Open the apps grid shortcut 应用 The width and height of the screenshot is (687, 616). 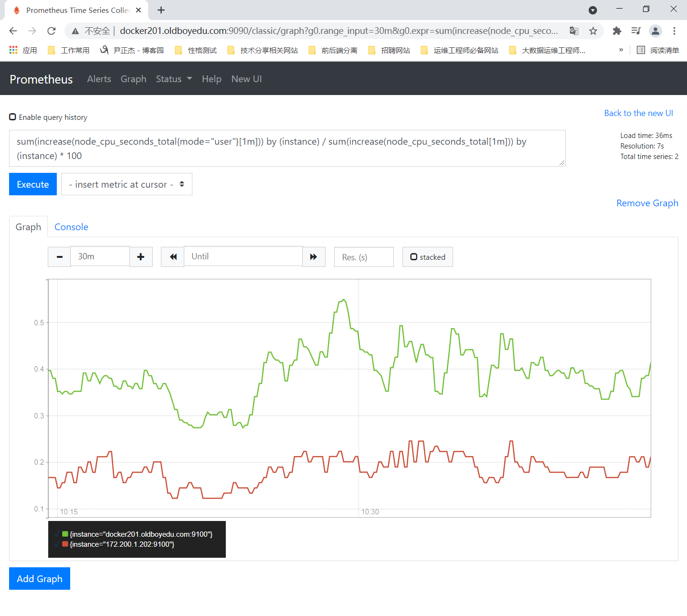click(x=23, y=50)
